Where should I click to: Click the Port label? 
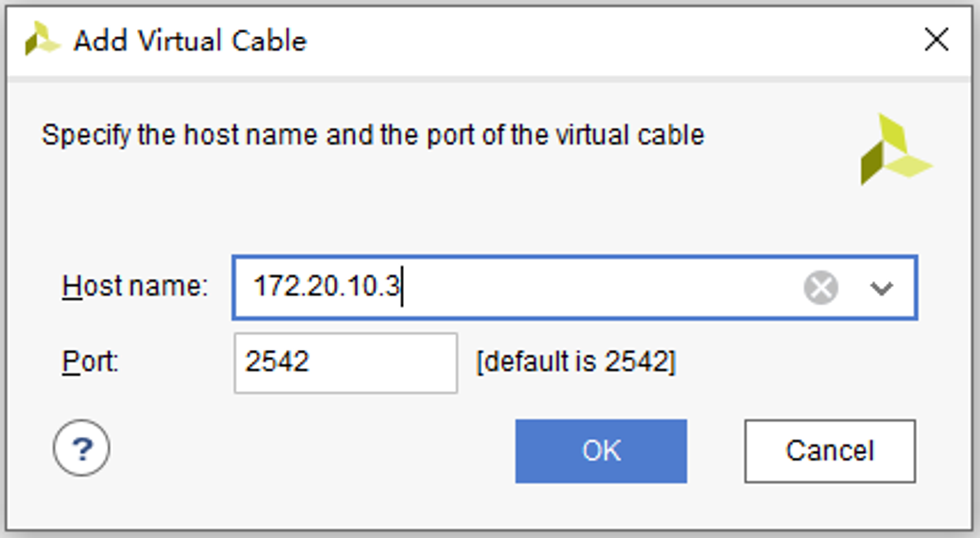click(90, 362)
